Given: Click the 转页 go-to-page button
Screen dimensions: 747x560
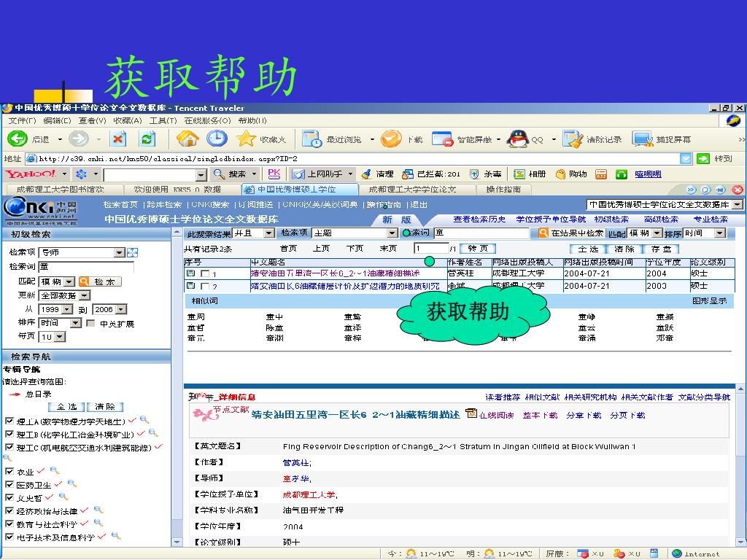Looking at the screenshot, I should pos(478,248).
